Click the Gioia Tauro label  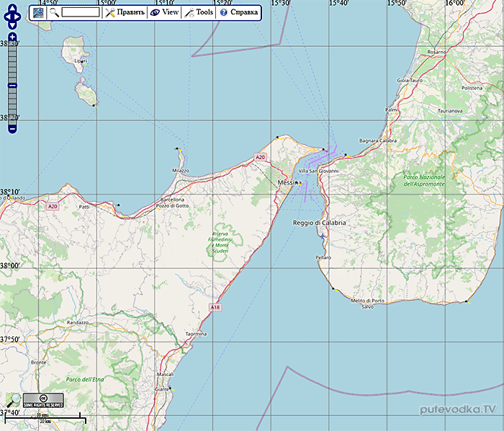(x=410, y=81)
